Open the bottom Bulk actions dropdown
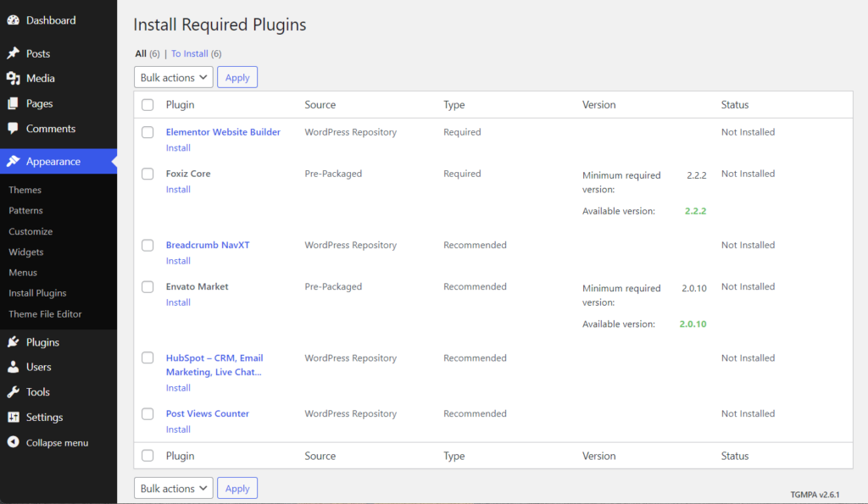 [x=173, y=489]
